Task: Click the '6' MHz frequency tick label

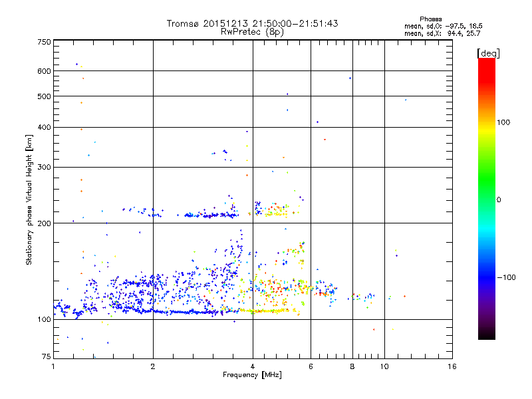Action: pyautogui.click(x=311, y=366)
